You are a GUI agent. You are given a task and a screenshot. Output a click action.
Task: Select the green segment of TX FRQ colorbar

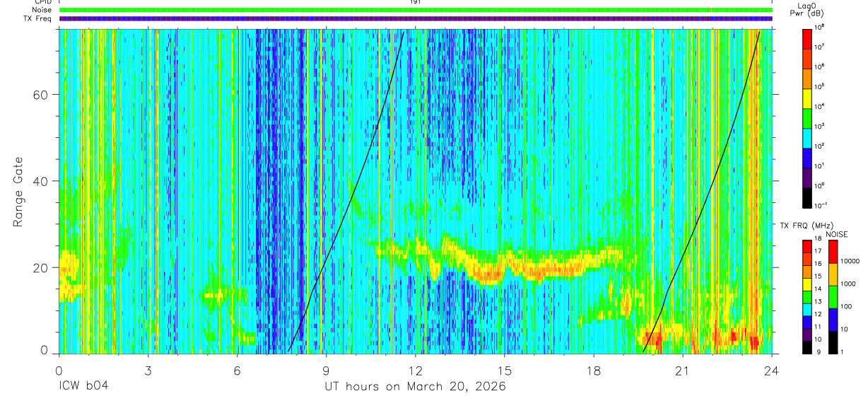(807, 297)
